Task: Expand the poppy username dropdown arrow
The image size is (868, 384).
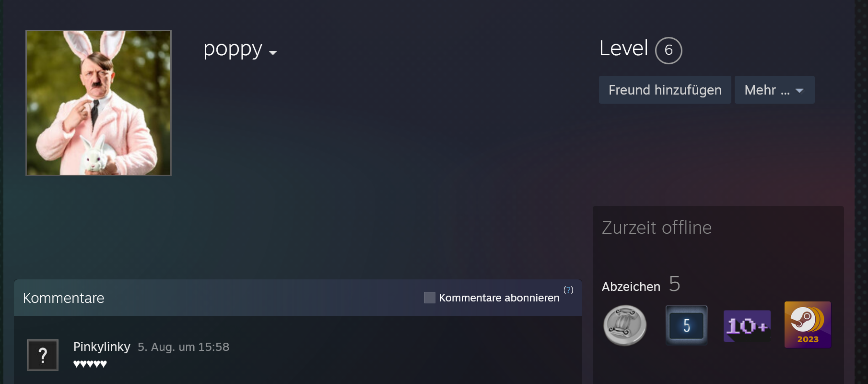Action: 273,53
